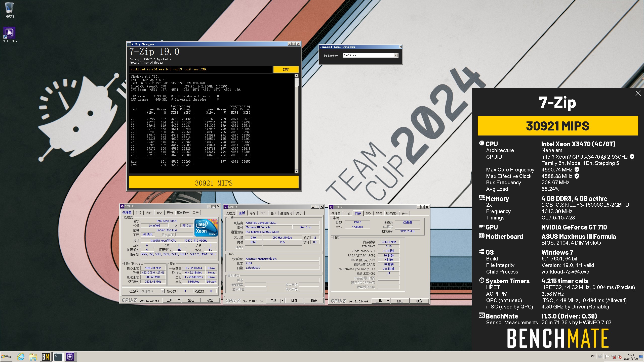Image resolution: width=644 pixels, height=362 pixels.
Task: Click '1043.3 MHz' memory frequency value in CPU-Z
Action: [388, 242]
